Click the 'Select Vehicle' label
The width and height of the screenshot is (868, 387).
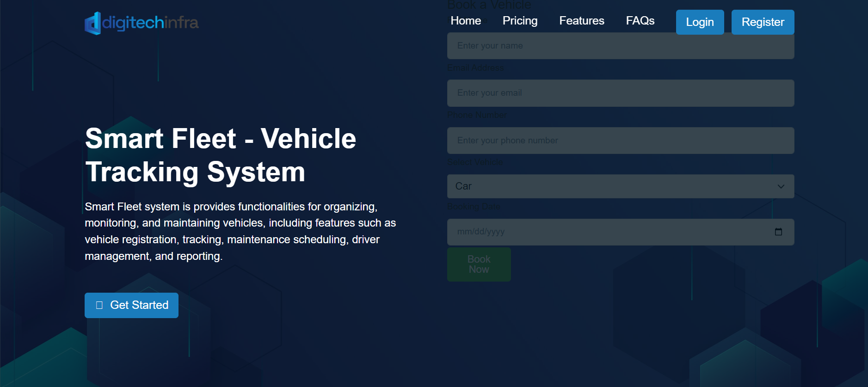pos(475,162)
